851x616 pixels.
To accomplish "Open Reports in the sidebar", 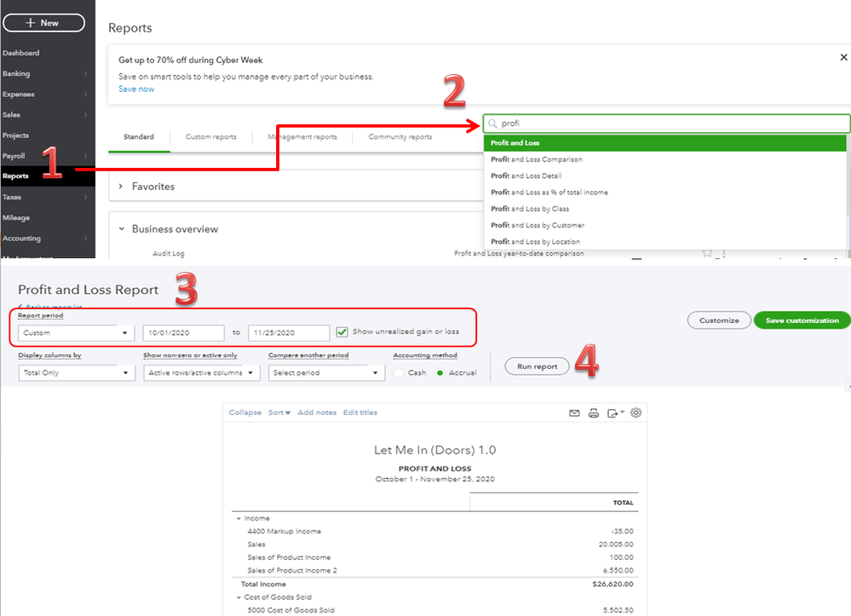I will click(x=15, y=176).
